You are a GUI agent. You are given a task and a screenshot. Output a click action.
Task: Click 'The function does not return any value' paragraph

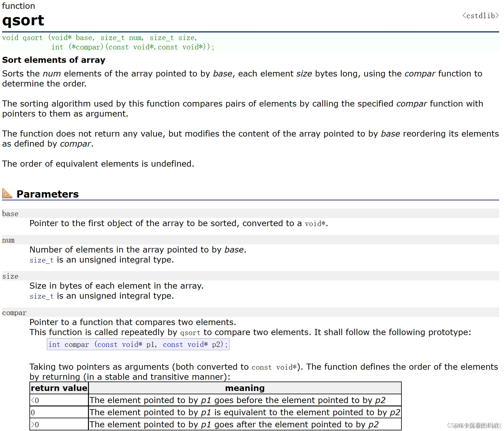pos(250,139)
